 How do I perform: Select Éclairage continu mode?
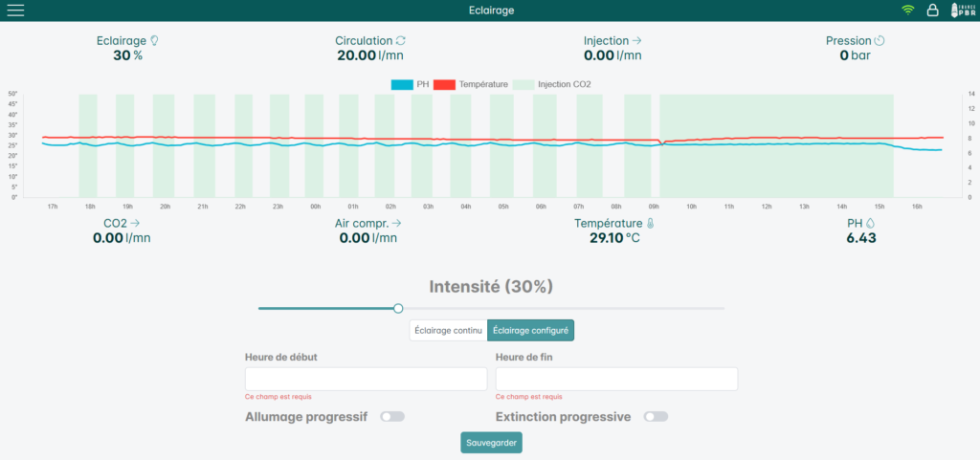pos(448,331)
